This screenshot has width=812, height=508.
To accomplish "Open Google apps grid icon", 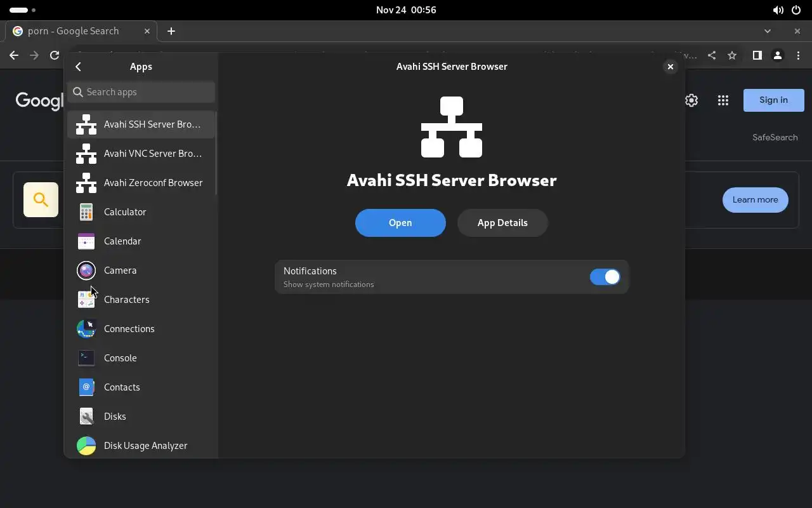I will point(723,100).
